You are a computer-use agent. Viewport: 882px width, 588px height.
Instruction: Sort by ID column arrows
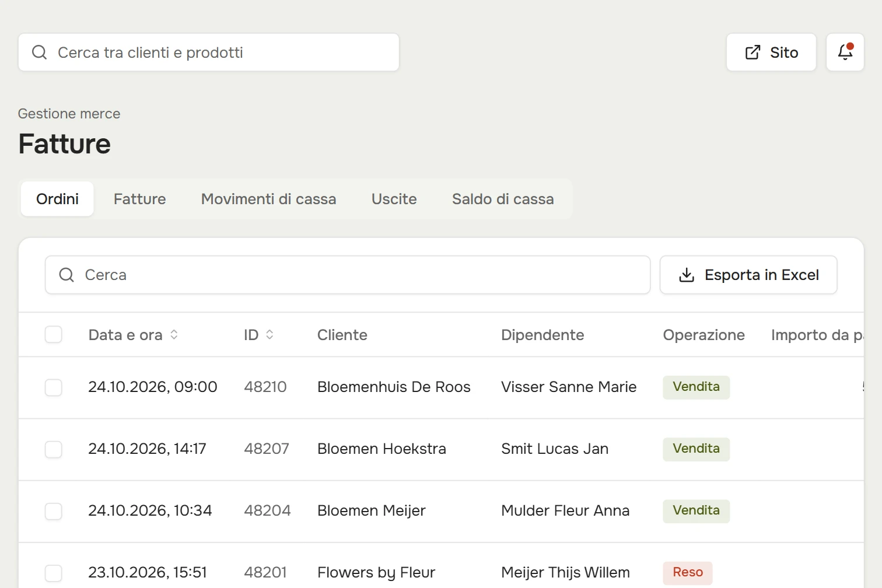pos(269,335)
